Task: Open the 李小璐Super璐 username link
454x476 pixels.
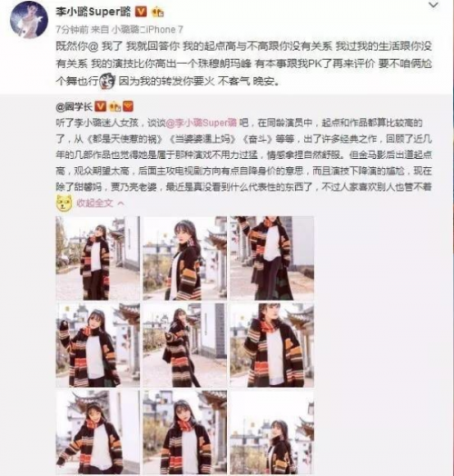Action: click(94, 12)
